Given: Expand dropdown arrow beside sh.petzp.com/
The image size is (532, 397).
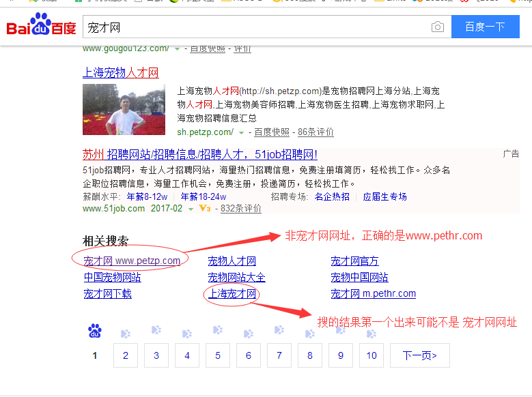Looking at the screenshot, I should (241, 132).
